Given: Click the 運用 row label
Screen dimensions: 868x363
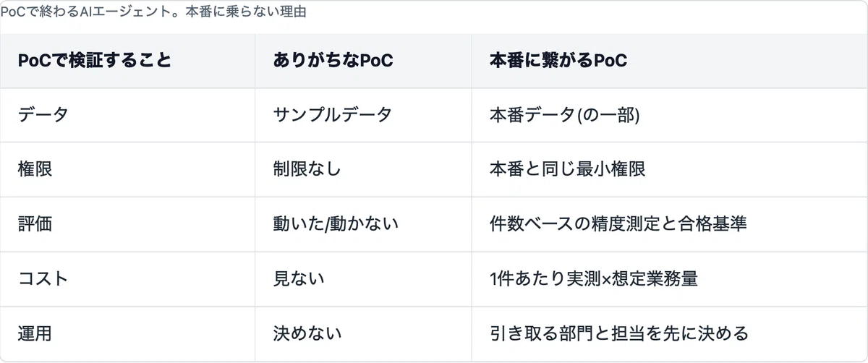Looking at the screenshot, I should coord(35,333).
